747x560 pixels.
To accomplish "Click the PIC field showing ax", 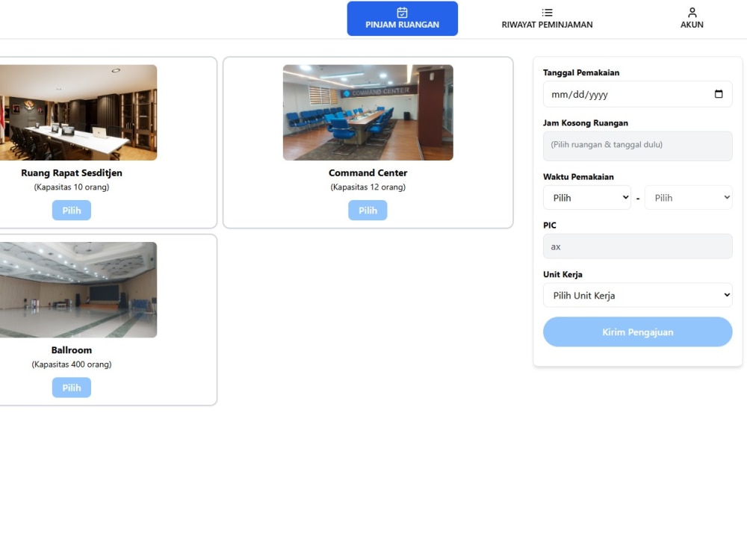I will [x=637, y=246].
